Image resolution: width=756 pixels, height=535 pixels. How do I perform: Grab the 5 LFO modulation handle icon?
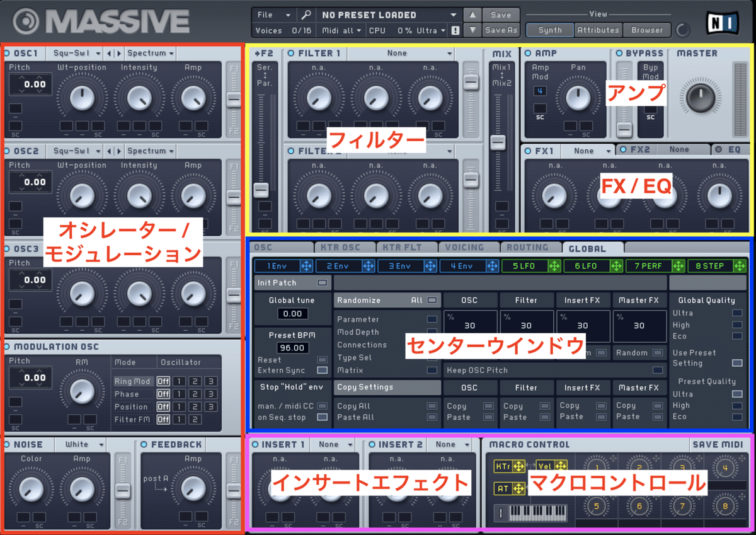tap(554, 266)
